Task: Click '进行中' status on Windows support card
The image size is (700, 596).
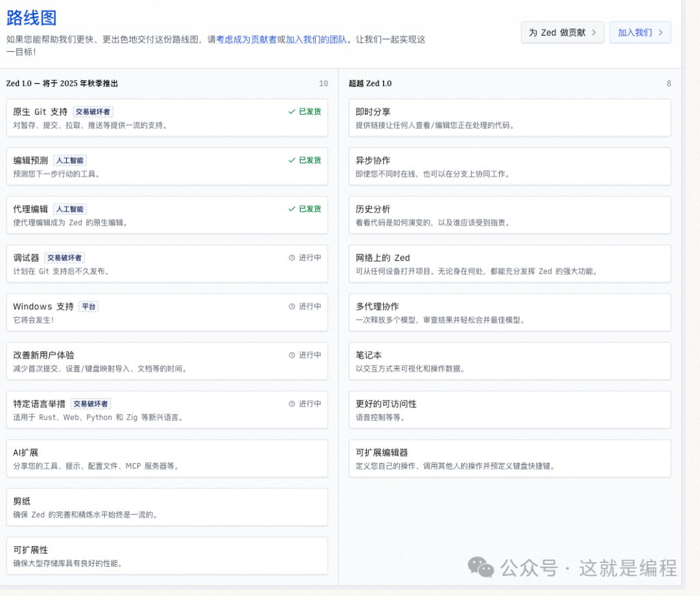Action: tap(310, 307)
